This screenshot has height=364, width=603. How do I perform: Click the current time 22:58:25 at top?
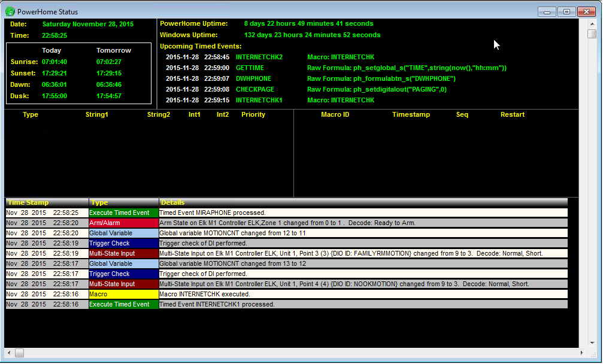[x=54, y=35]
